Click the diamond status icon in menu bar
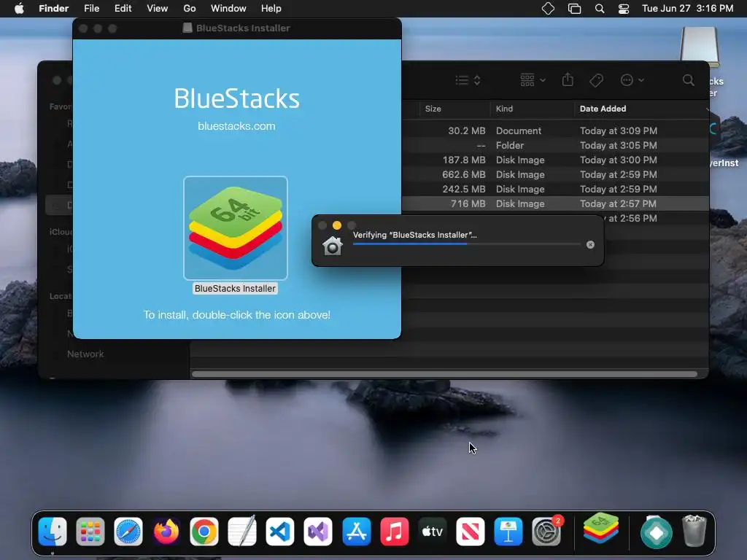Screen dimensions: 747x560 549,9
